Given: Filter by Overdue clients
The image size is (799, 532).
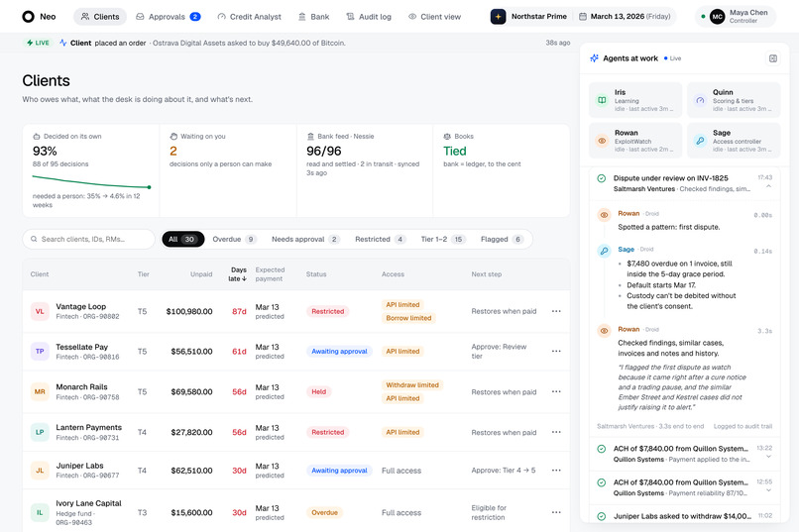Looking at the screenshot, I should (234, 240).
